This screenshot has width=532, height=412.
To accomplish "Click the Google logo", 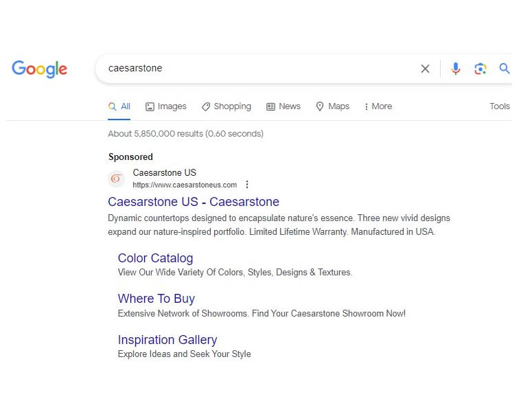I will pyautogui.click(x=39, y=69).
